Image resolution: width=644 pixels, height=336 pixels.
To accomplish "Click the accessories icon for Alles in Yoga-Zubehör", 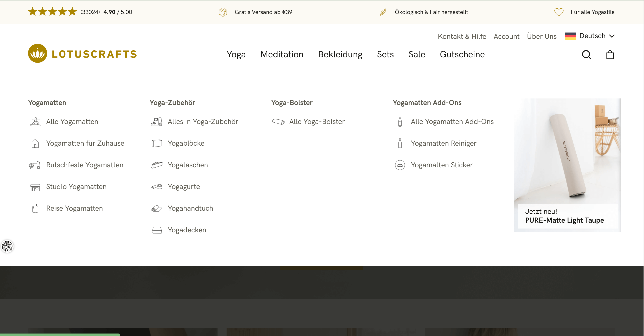I will tap(157, 121).
